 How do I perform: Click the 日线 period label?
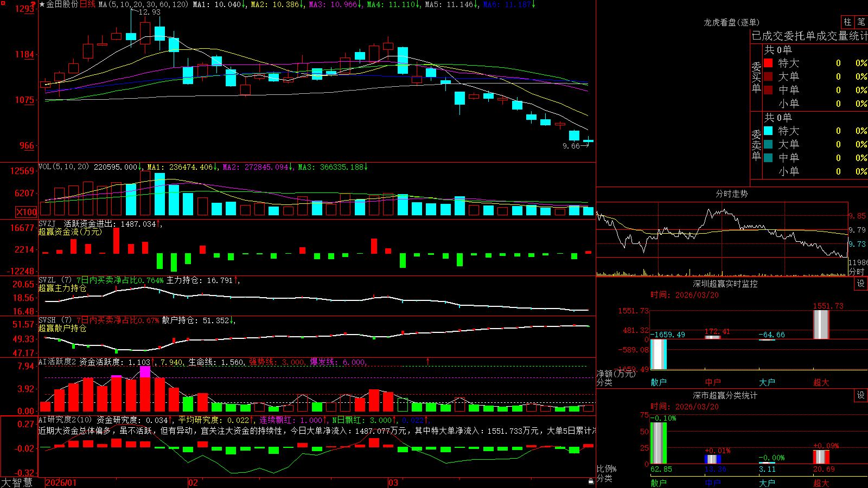coord(87,4)
